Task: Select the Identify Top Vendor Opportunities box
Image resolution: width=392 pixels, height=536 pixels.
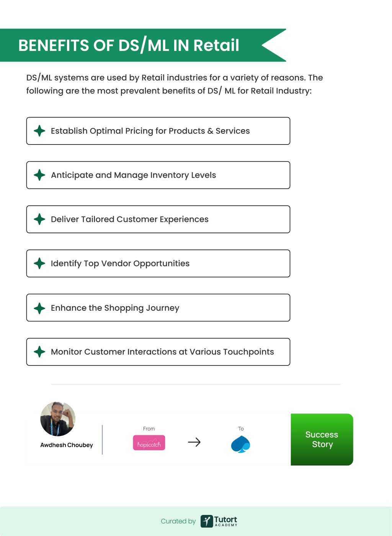Action: point(158,264)
